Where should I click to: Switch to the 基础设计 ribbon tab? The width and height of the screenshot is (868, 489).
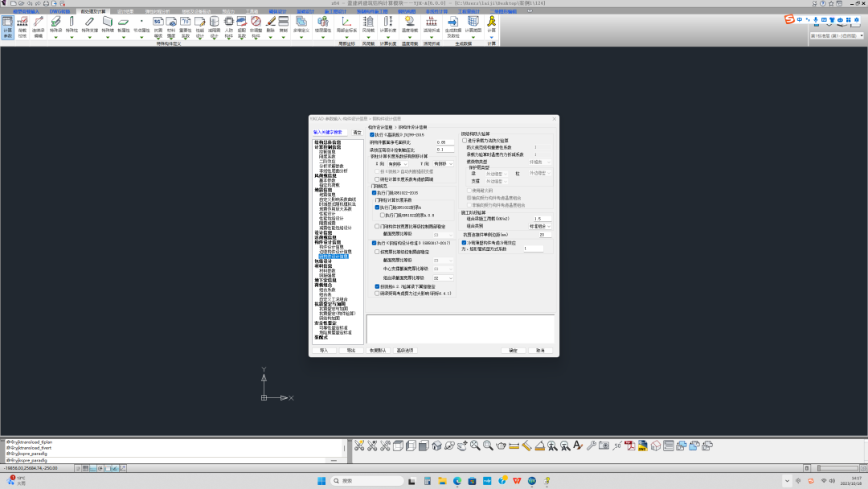[305, 11]
